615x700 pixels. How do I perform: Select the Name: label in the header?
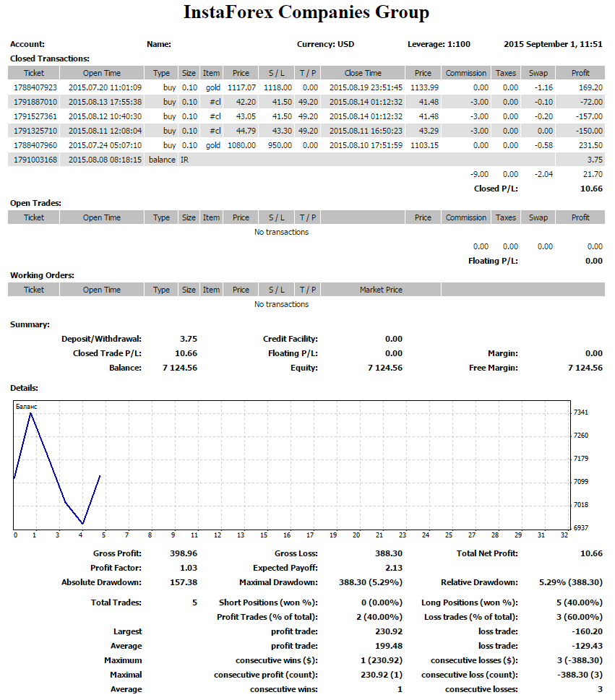tap(159, 44)
